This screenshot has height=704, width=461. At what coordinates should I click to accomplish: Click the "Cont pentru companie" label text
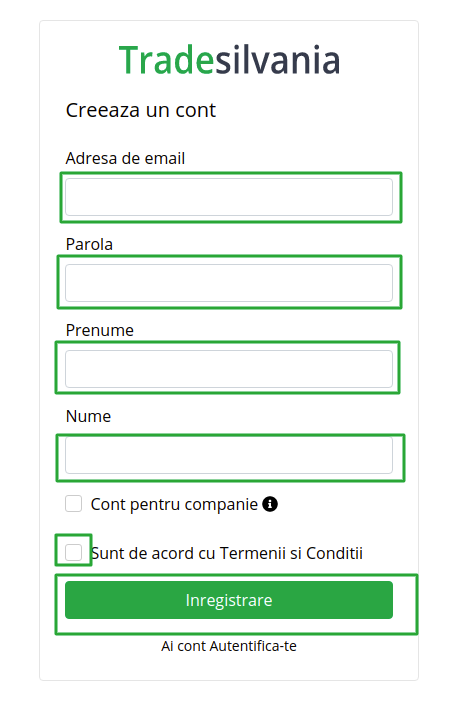click(174, 505)
